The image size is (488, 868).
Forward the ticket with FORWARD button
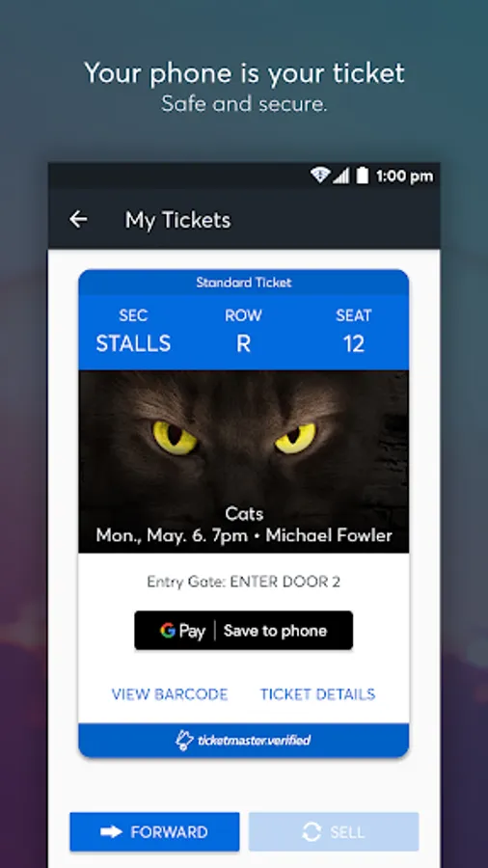click(154, 832)
